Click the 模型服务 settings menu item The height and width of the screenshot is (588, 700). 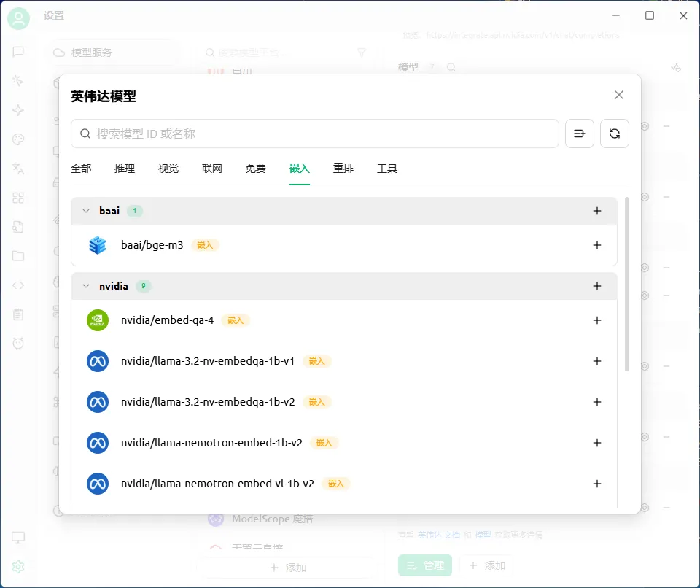pyautogui.click(x=114, y=53)
